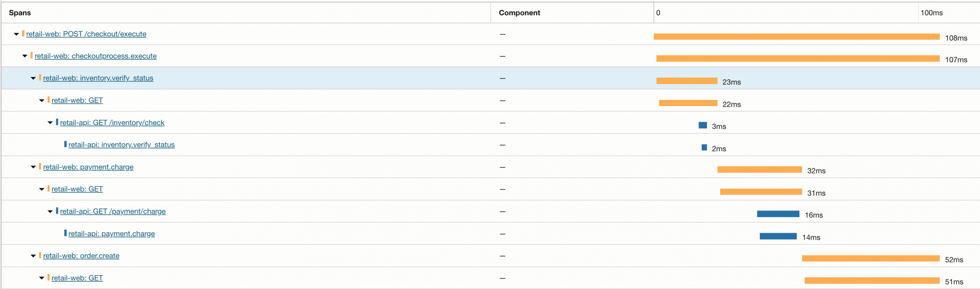Click the blue 14ms retail-api payment.charge bar

[778, 236]
